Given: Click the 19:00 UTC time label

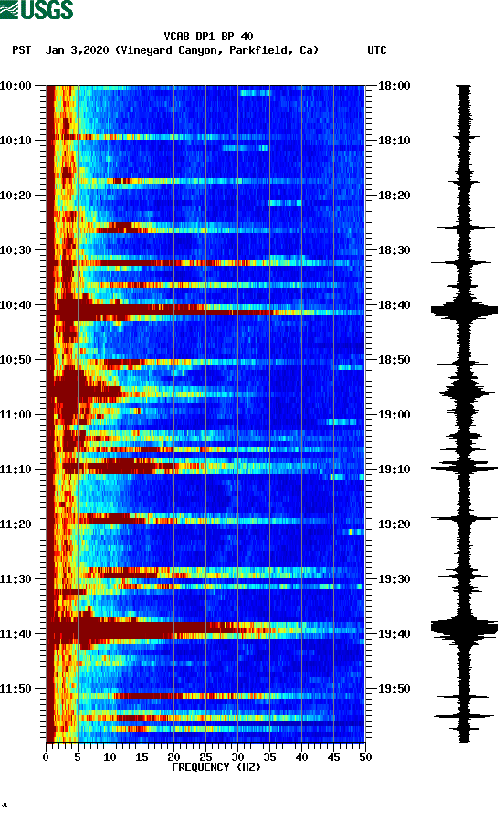Looking at the screenshot, I should [x=394, y=414].
